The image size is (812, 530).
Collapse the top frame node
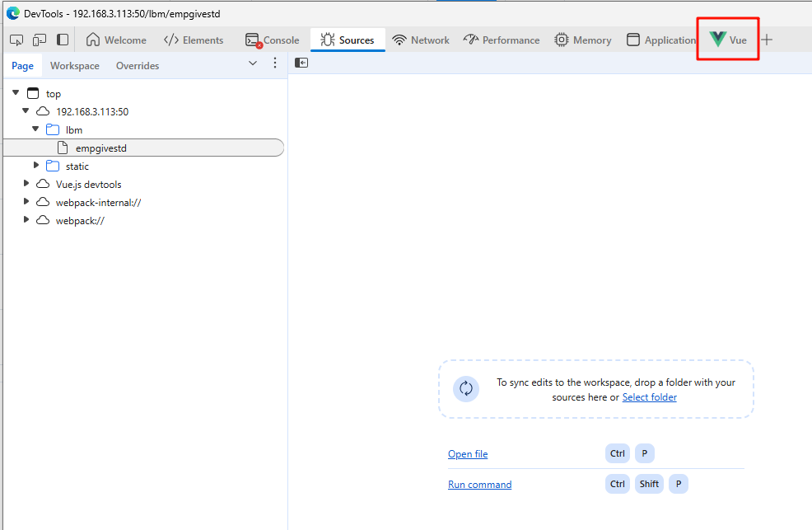click(16, 93)
